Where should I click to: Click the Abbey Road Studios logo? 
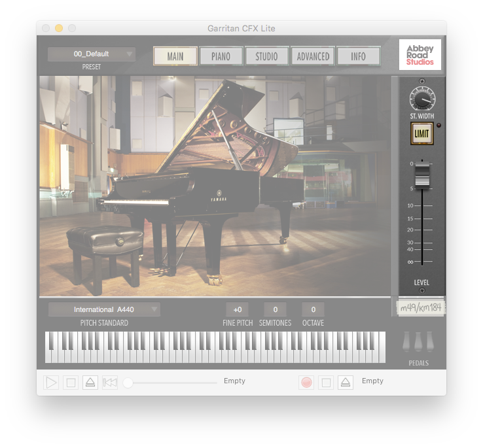[420, 55]
